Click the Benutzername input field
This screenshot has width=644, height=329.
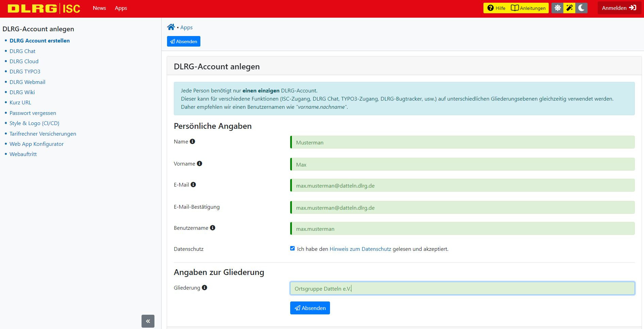point(462,228)
